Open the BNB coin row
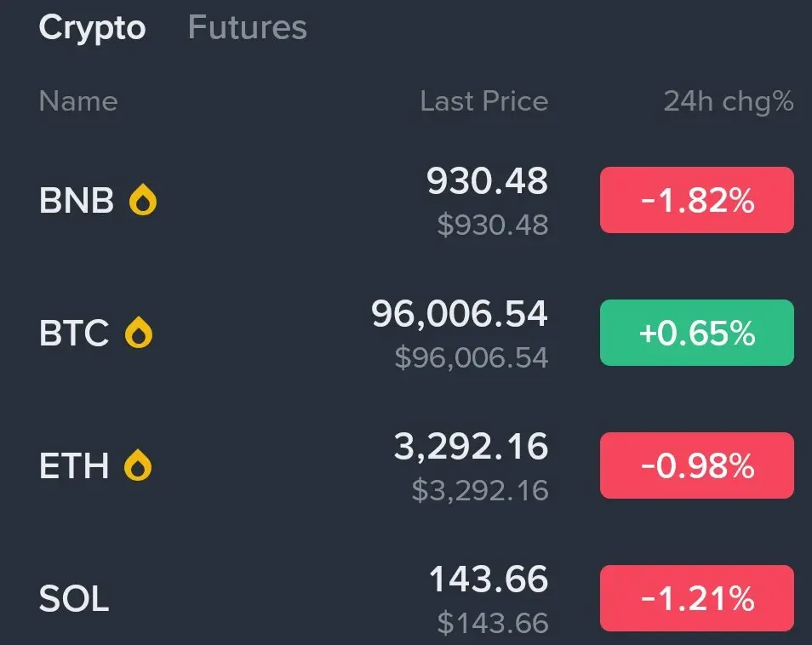812x645 pixels. (x=406, y=200)
